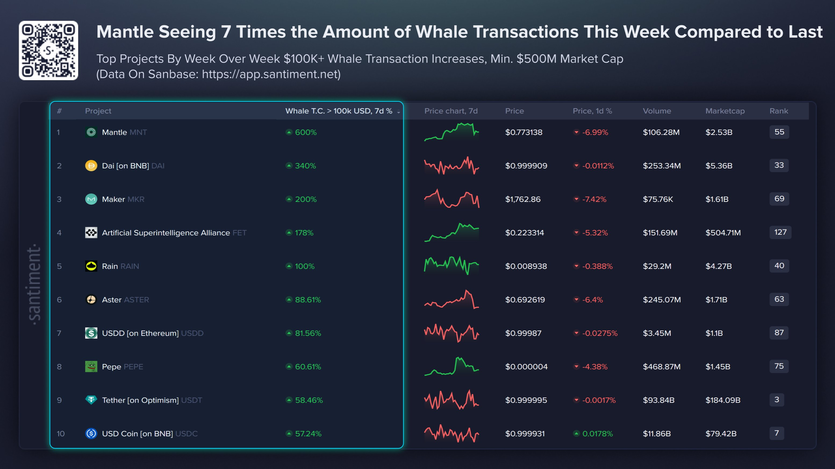Sort by Whale T.C. 7d % column
This screenshot has width=835, height=469.
(x=339, y=111)
